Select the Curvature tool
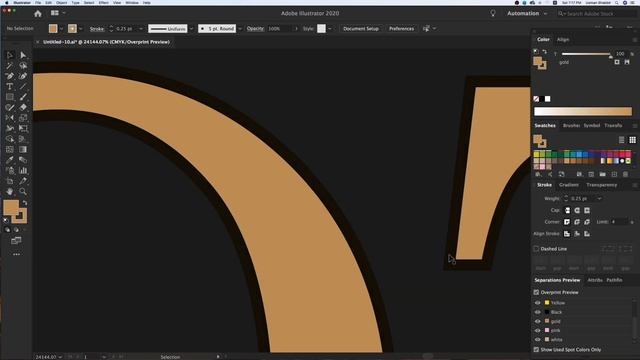Screen dimensions: 640x360 click(x=23, y=76)
